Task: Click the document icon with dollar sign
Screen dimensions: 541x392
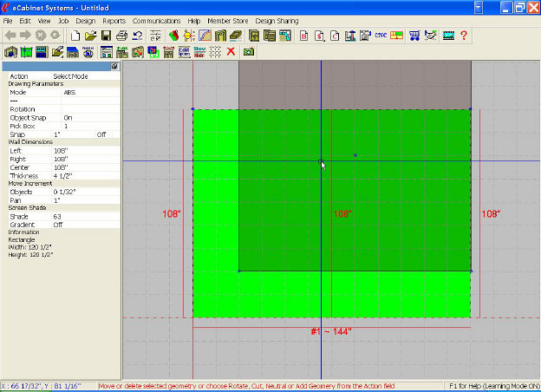Action: pyautogui.click(x=320, y=36)
